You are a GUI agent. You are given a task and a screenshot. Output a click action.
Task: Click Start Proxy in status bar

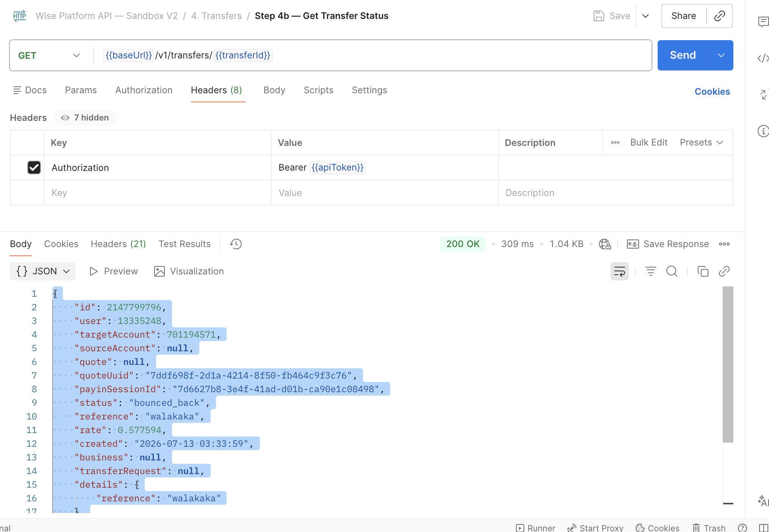click(596, 528)
